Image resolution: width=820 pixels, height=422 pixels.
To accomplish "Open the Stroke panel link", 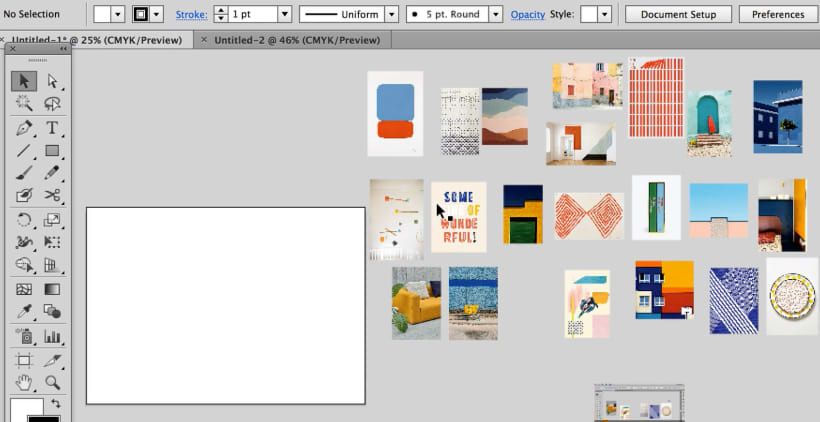I will click(191, 15).
